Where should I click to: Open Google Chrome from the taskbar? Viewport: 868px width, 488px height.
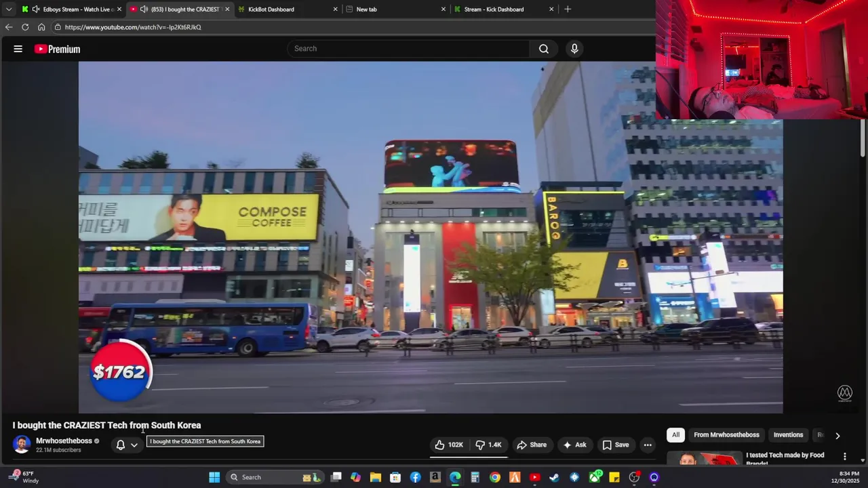pyautogui.click(x=495, y=477)
